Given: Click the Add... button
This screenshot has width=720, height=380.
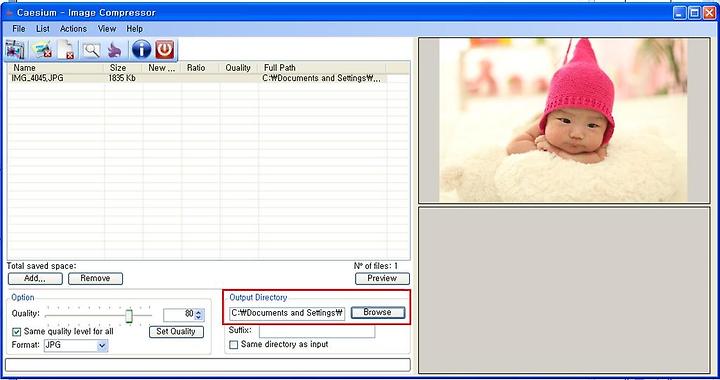Looking at the screenshot, I should coord(35,278).
